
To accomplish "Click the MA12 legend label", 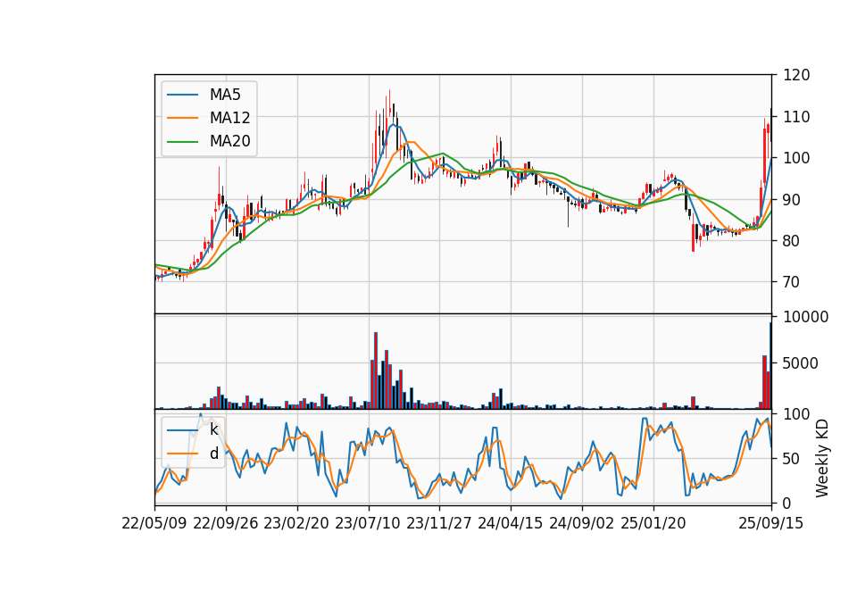I will pyautogui.click(x=229, y=118).
